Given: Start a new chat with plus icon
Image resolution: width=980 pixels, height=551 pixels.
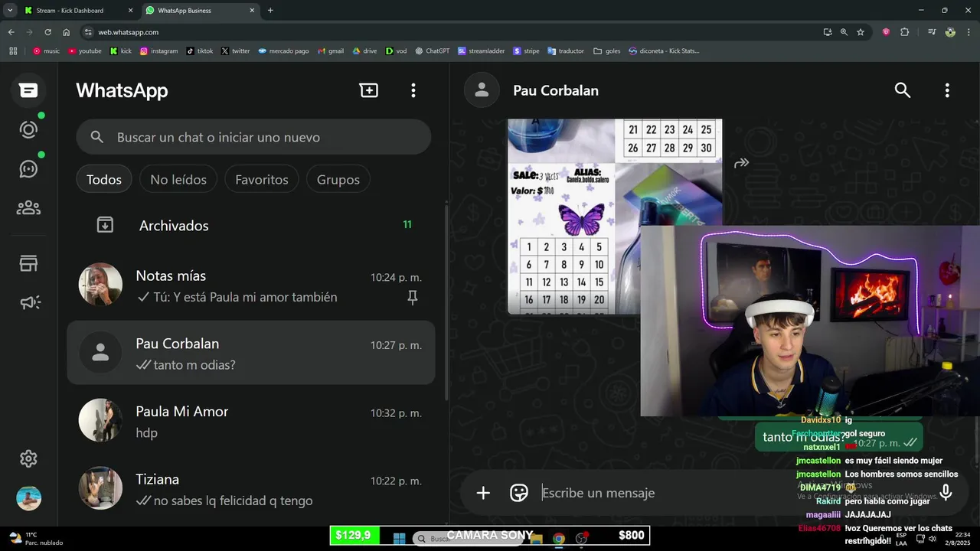Looking at the screenshot, I should click(369, 90).
